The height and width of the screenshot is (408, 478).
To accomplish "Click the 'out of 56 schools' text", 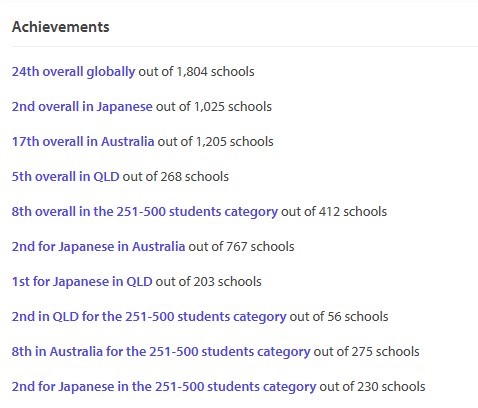I will point(339,317).
